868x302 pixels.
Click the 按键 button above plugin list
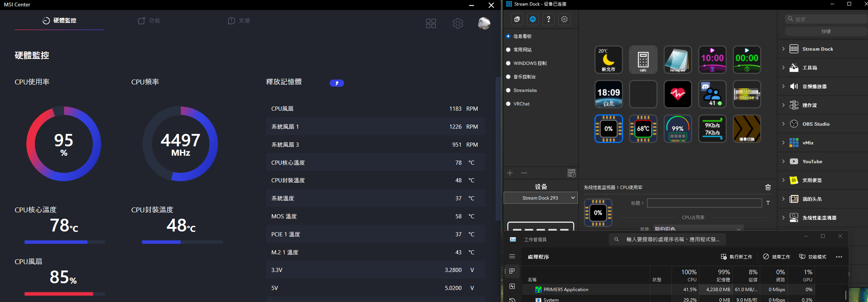[x=826, y=32]
